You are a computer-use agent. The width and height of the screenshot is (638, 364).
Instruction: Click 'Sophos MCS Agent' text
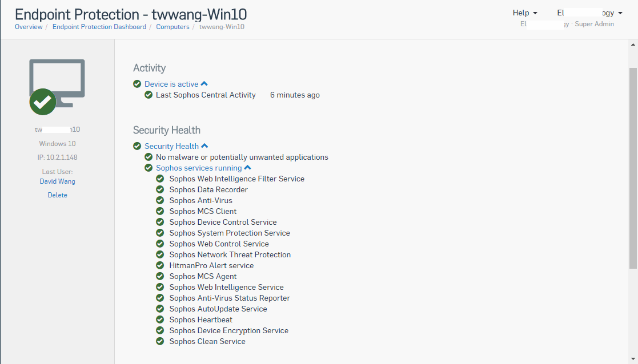pyautogui.click(x=203, y=276)
